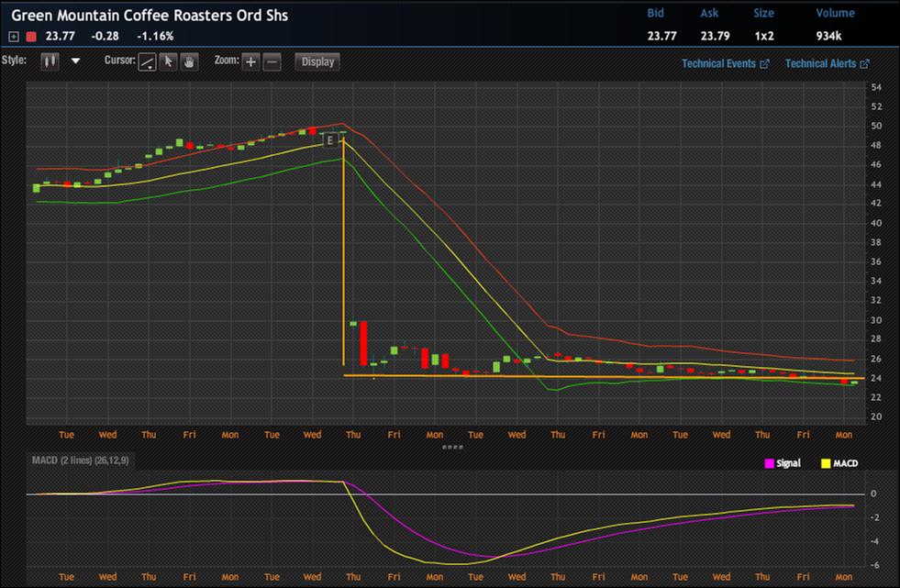900x588 pixels.
Task: Select the trendline drawing cursor tool
Action: click(147, 62)
